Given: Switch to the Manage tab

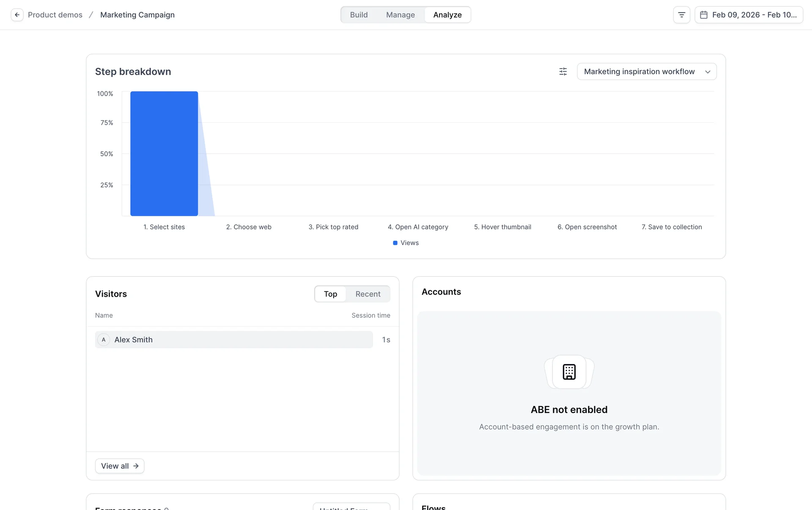Looking at the screenshot, I should tap(400, 15).
